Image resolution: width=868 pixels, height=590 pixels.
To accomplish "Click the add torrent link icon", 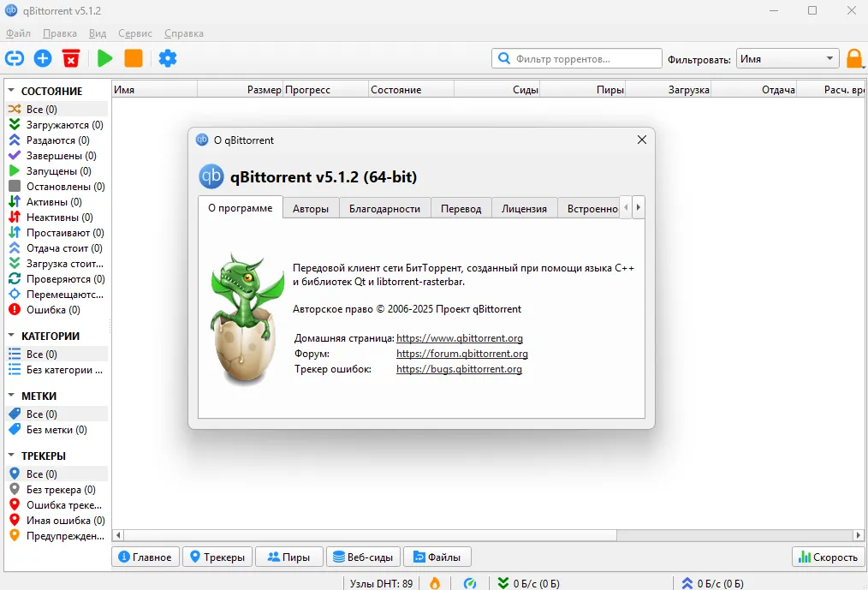I will pyautogui.click(x=15, y=58).
